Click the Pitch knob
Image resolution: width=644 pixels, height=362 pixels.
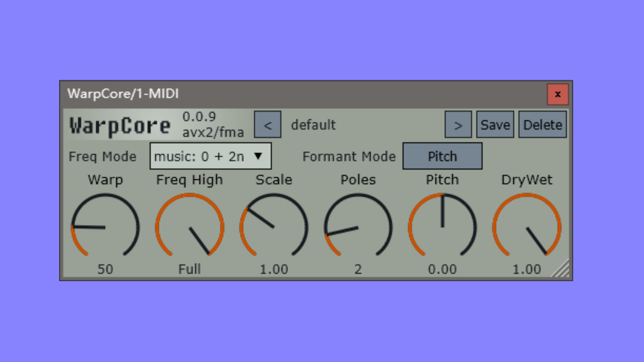pyautogui.click(x=442, y=227)
